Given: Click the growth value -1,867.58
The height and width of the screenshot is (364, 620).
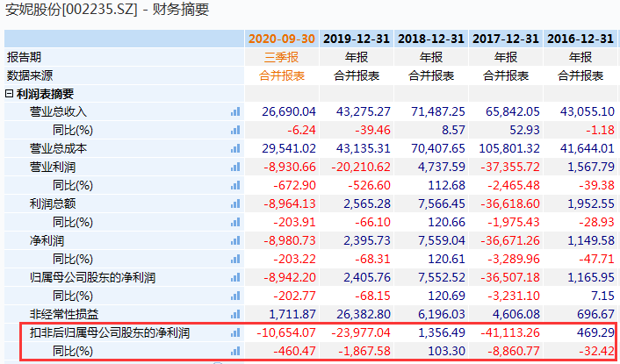Looking at the screenshot, I should pyautogui.click(x=364, y=352).
